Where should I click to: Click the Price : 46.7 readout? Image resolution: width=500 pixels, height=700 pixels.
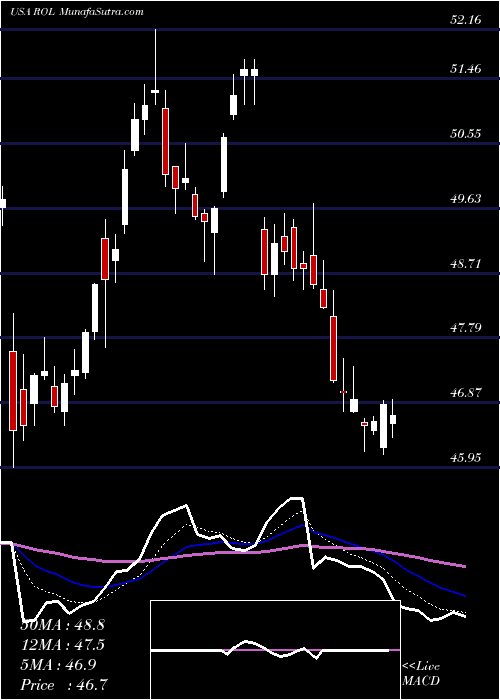tap(65, 685)
